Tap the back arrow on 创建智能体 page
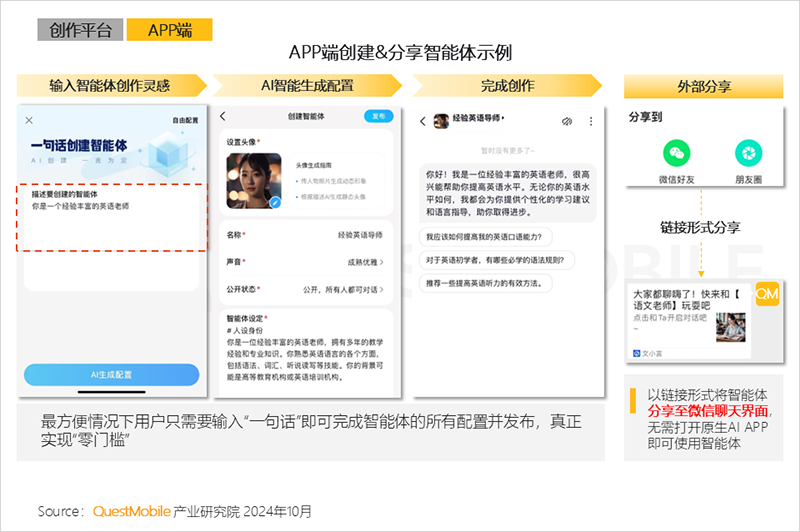 point(223,116)
